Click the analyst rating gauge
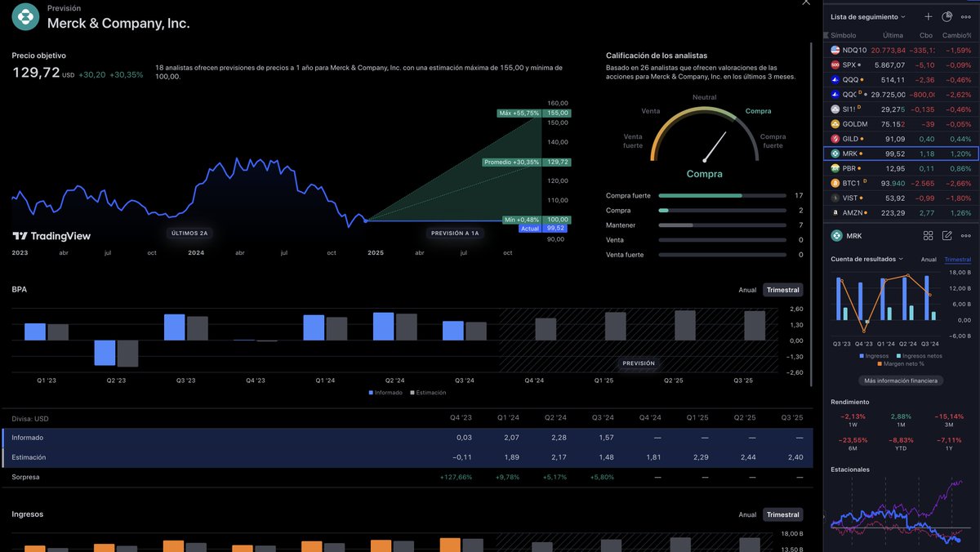 point(704,136)
